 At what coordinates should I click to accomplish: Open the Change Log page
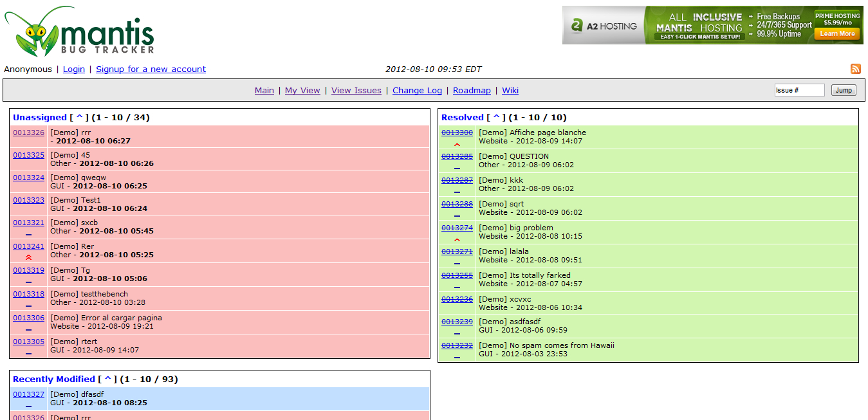point(417,90)
